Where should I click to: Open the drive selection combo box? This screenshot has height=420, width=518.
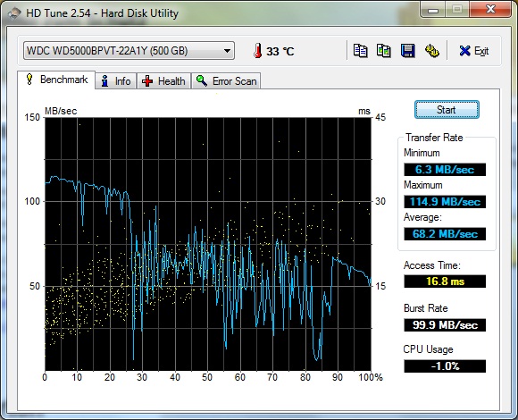coord(129,51)
